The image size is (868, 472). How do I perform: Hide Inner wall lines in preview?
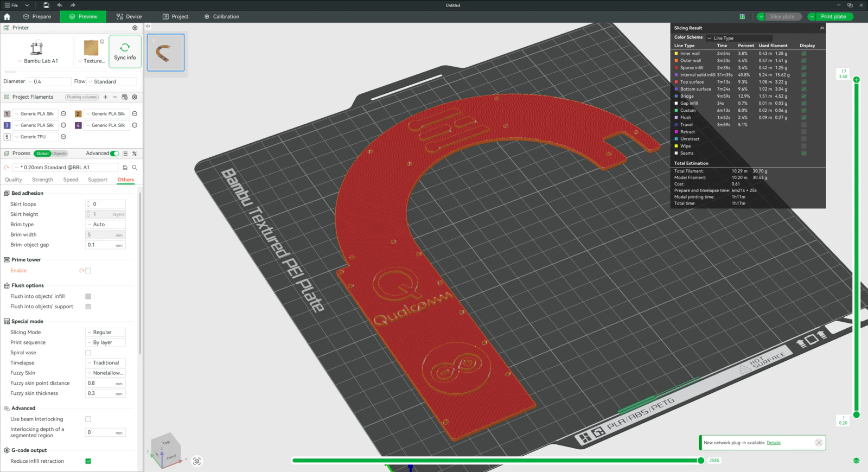[804, 54]
